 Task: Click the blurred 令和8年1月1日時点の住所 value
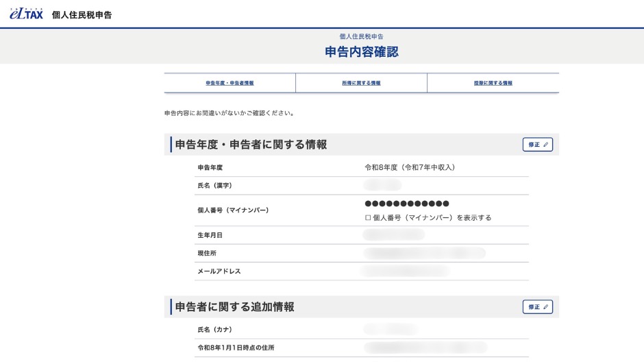pyautogui.click(x=425, y=348)
